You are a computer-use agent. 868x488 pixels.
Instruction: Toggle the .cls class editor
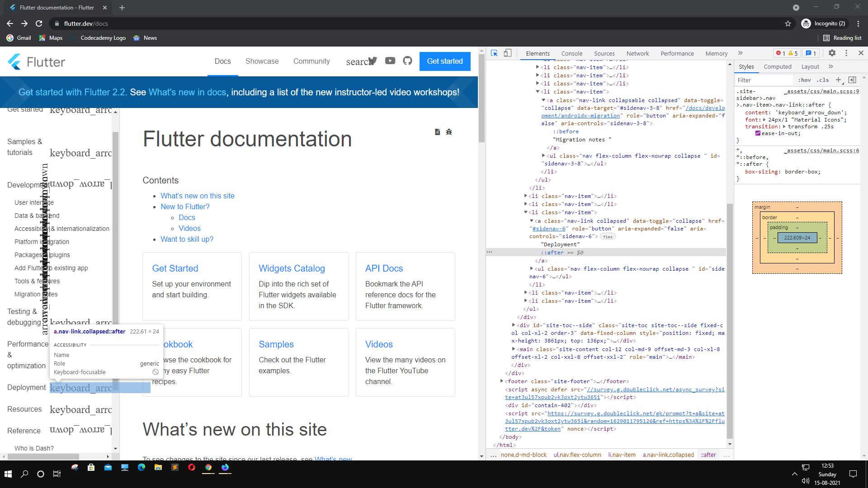click(x=823, y=80)
